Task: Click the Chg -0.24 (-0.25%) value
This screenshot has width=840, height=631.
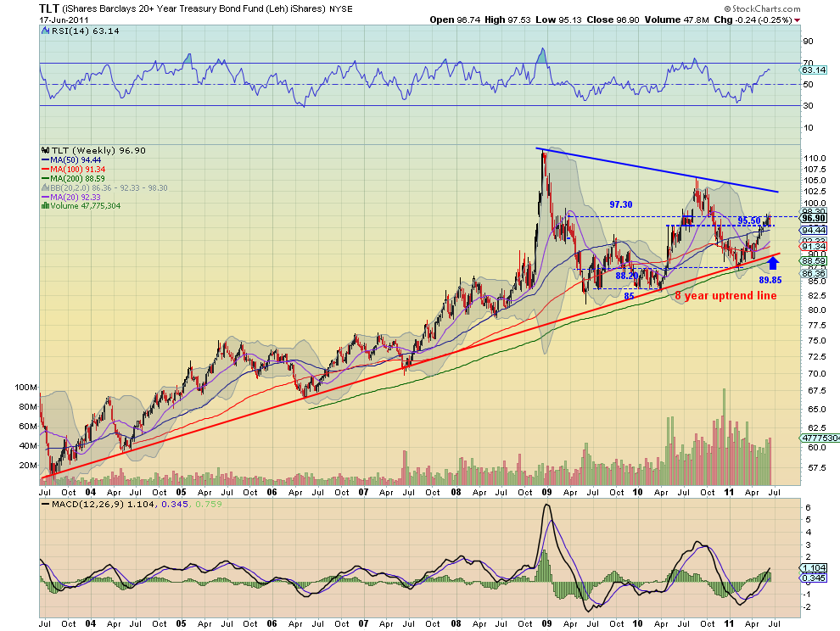Action: click(753, 20)
